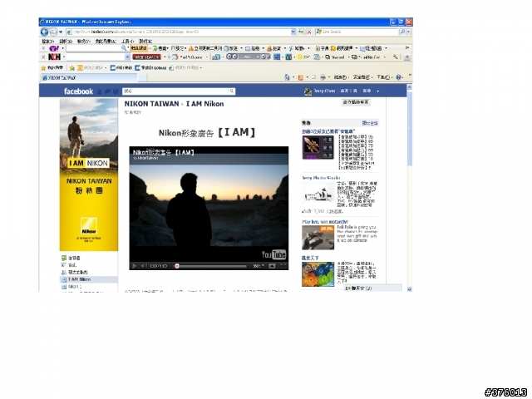The image size is (532, 399).
Task: Click the browser Back arrow button
Action: 44,32
